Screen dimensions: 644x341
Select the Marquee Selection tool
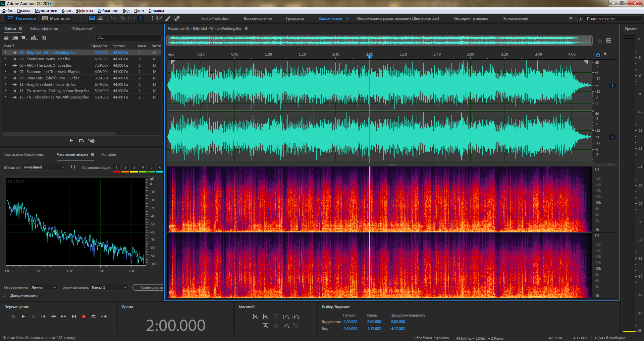pos(150,18)
